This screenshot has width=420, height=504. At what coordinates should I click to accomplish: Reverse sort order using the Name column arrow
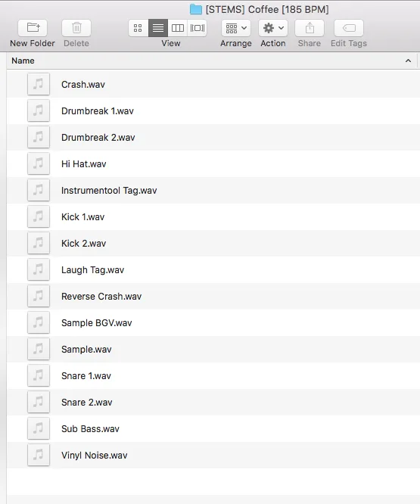pyautogui.click(x=408, y=61)
